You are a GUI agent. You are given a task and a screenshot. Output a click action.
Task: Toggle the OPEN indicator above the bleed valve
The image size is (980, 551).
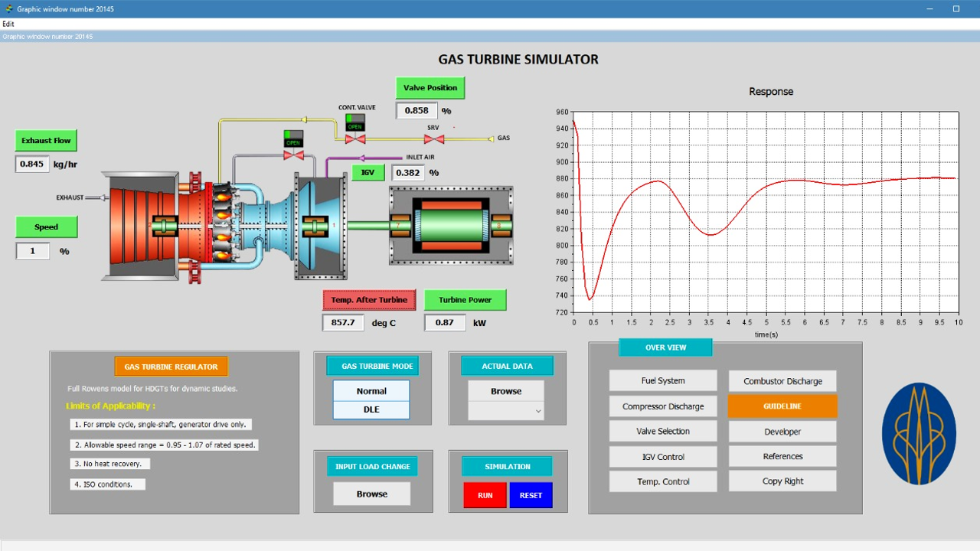293,139
